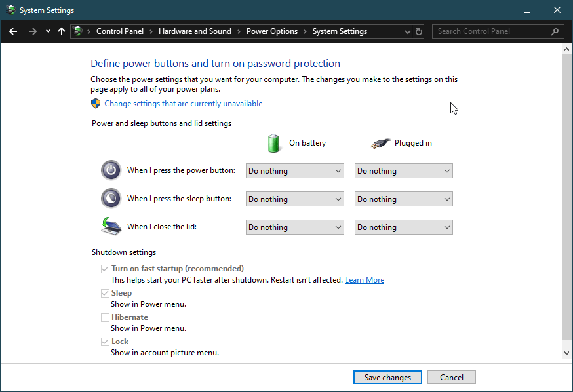Click the scrollbar down arrow

(567, 353)
